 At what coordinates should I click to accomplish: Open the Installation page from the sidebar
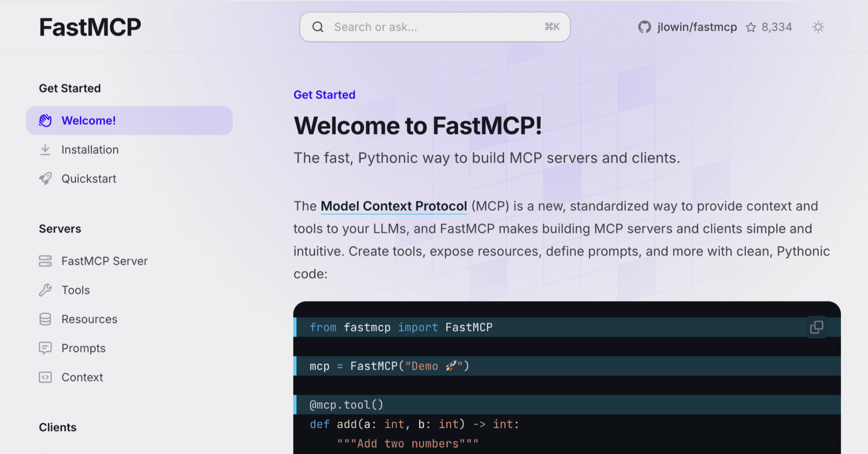[x=90, y=149]
